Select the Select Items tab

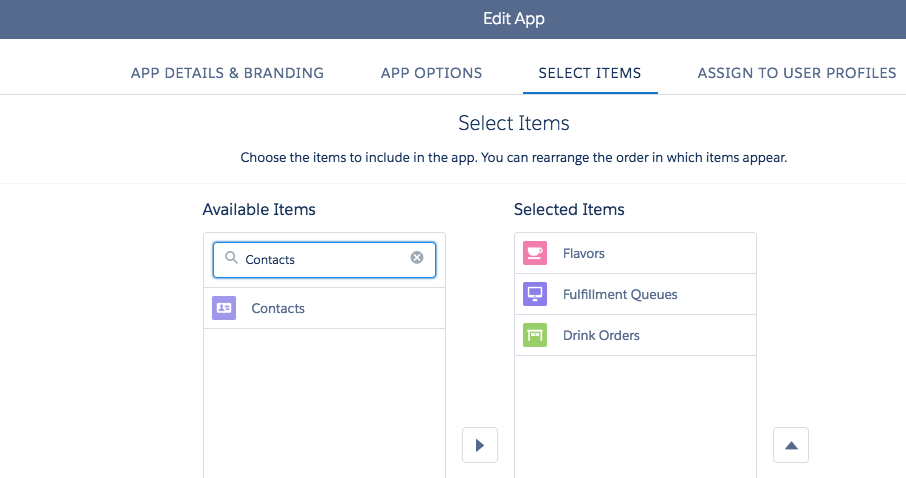pos(590,73)
